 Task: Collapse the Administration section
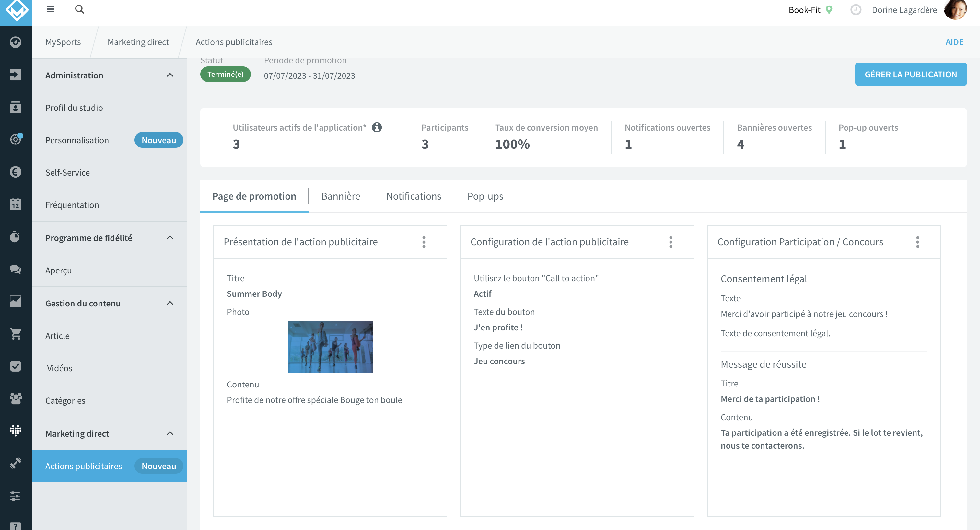[170, 75]
